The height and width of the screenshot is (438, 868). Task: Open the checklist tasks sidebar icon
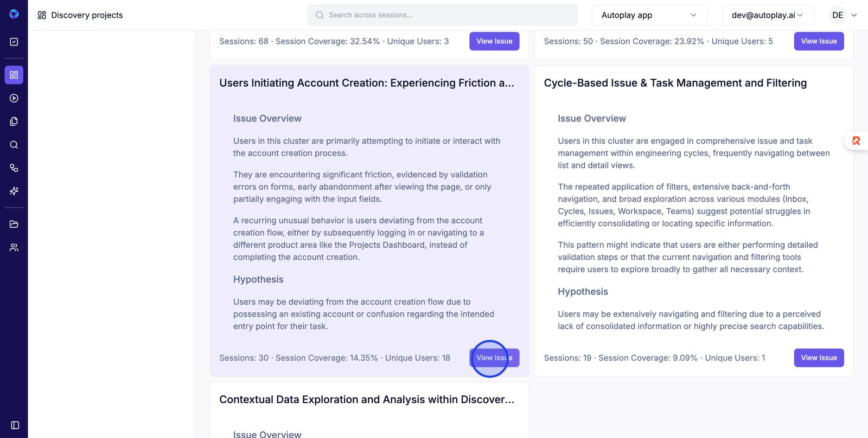(14, 42)
